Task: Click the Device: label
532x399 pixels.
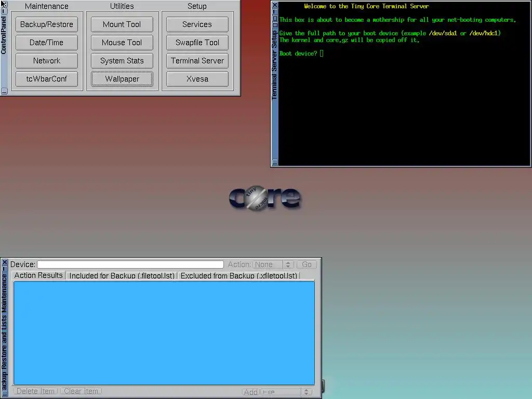Action: pyautogui.click(x=23, y=264)
